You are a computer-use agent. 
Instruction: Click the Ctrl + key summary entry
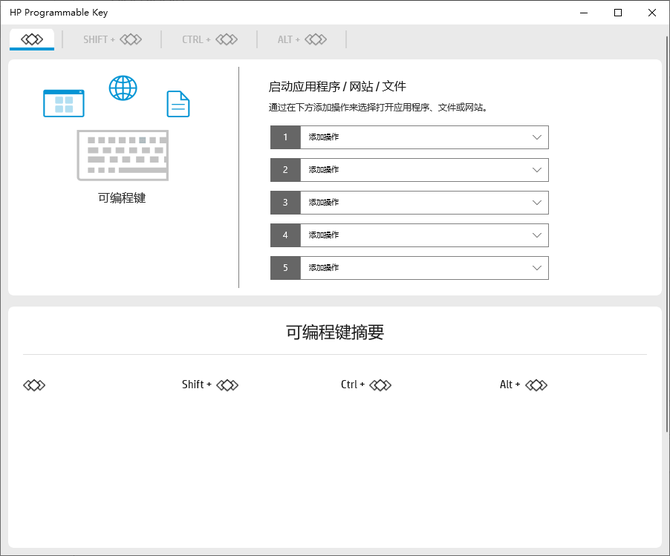(x=366, y=385)
